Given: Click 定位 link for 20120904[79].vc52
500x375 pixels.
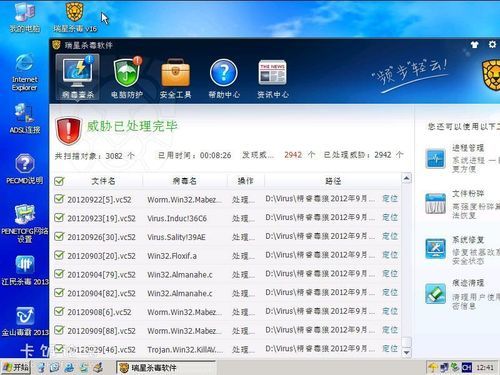Looking at the screenshot, I should click(x=390, y=273).
